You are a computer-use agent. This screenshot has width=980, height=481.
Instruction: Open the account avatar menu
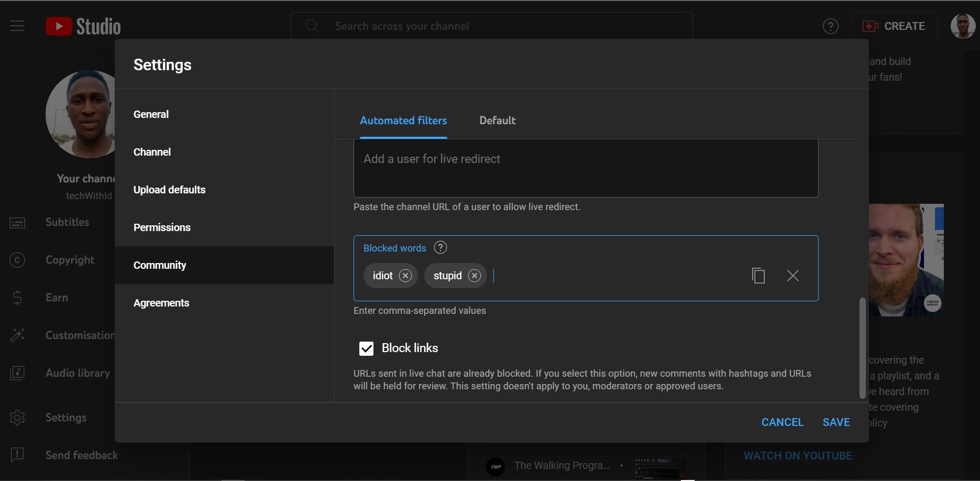pos(963,26)
